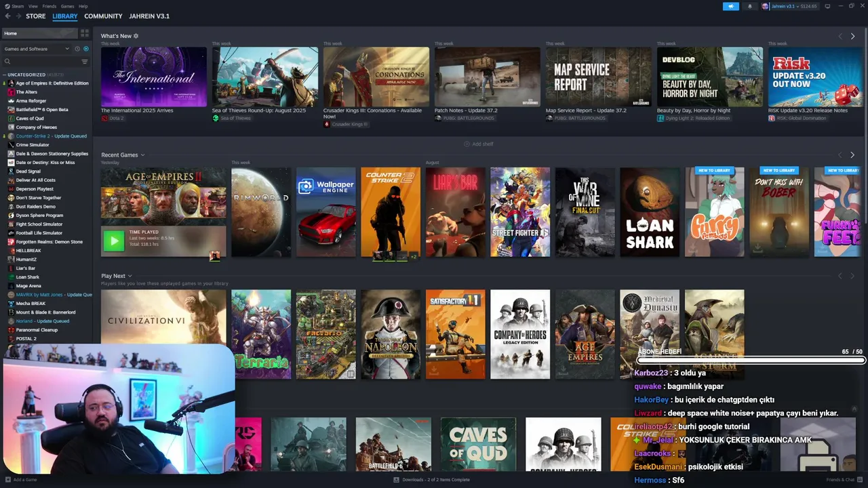
Task: Sort library by recent activity clock icon
Action: tap(77, 49)
